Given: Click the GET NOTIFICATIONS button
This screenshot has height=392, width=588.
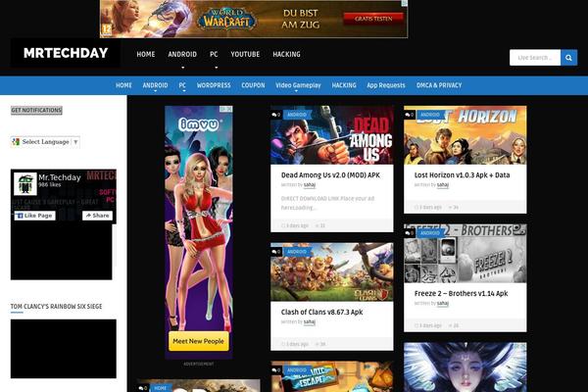Looking at the screenshot, I should pyautogui.click(x=36, y=111).
